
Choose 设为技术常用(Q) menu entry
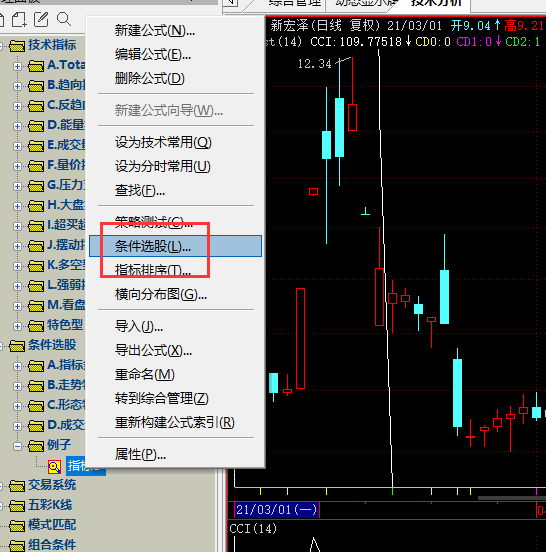(175, 143)
